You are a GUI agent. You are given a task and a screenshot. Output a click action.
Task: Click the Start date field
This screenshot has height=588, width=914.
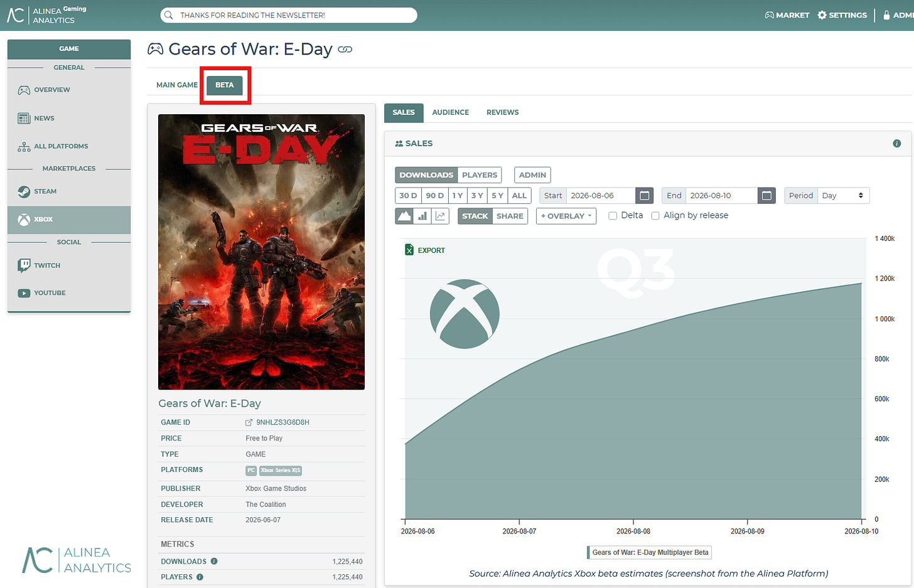(601, 196)
